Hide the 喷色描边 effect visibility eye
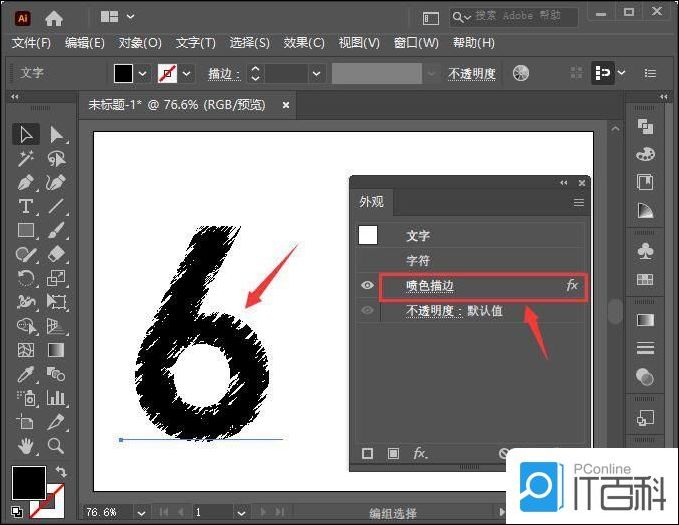 pos(368,286)
